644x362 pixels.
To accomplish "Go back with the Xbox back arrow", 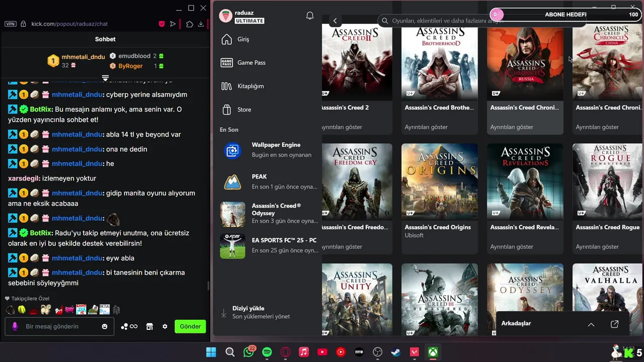I will 335,21.
